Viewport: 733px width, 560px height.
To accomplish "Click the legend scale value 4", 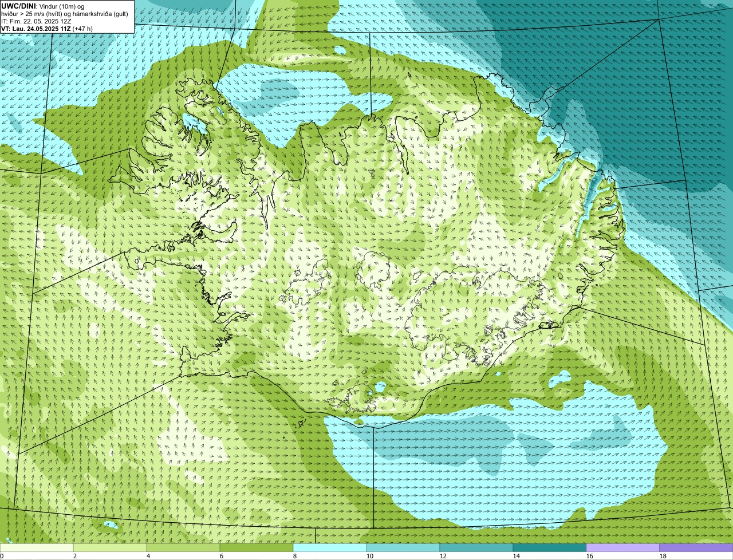I will [148, 556].
